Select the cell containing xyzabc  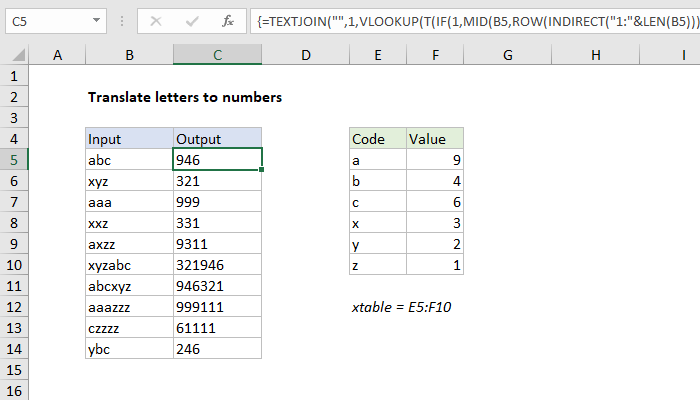click(x=128, y=265)
